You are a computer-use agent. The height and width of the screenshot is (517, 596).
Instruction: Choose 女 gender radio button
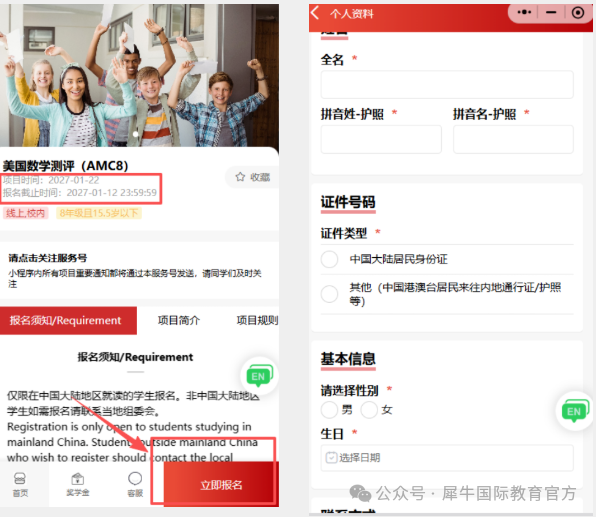click(x=369, y=410)
